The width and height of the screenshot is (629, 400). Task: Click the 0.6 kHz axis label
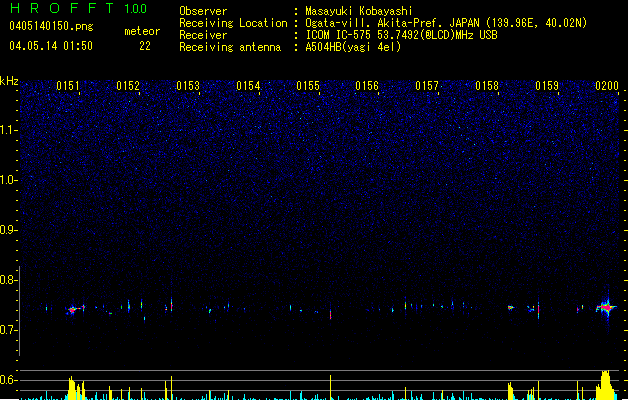coord(8,380)
